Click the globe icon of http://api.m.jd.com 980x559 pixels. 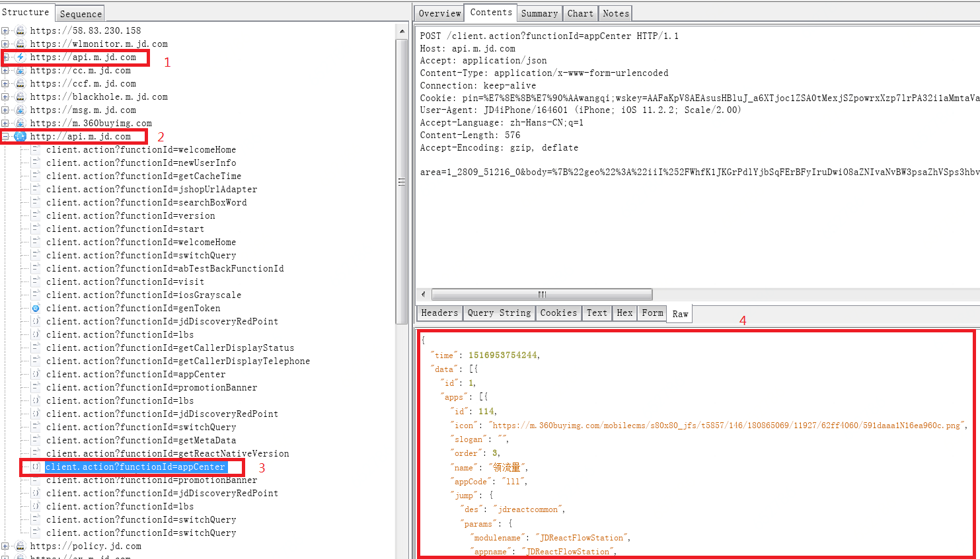tap(20, 136)
